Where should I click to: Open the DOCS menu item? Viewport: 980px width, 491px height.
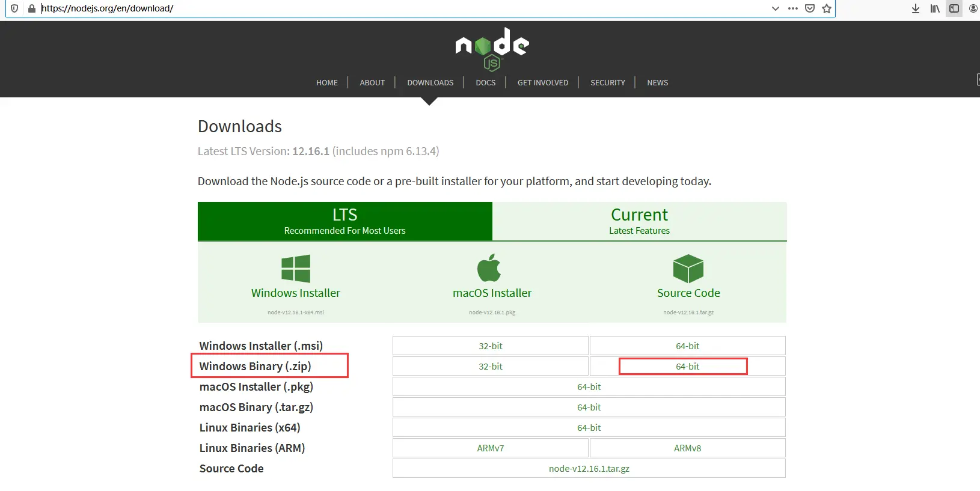click(x=486, y=83)
